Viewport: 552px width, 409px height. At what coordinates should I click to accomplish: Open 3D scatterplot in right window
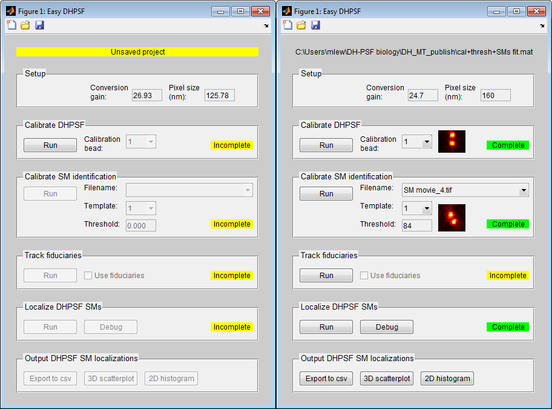click(x=387, y=378)
